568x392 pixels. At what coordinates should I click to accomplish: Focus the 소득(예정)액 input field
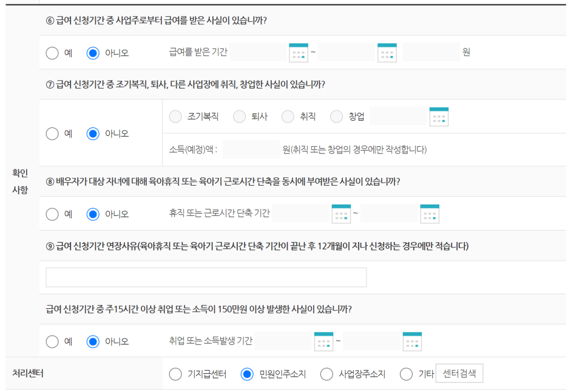tap(251, 149)
